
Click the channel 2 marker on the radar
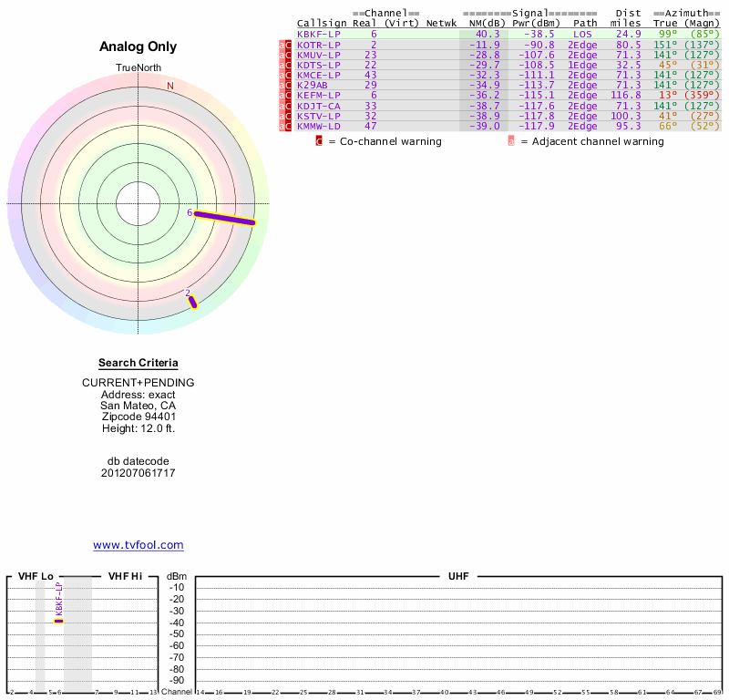pos(192,302)
